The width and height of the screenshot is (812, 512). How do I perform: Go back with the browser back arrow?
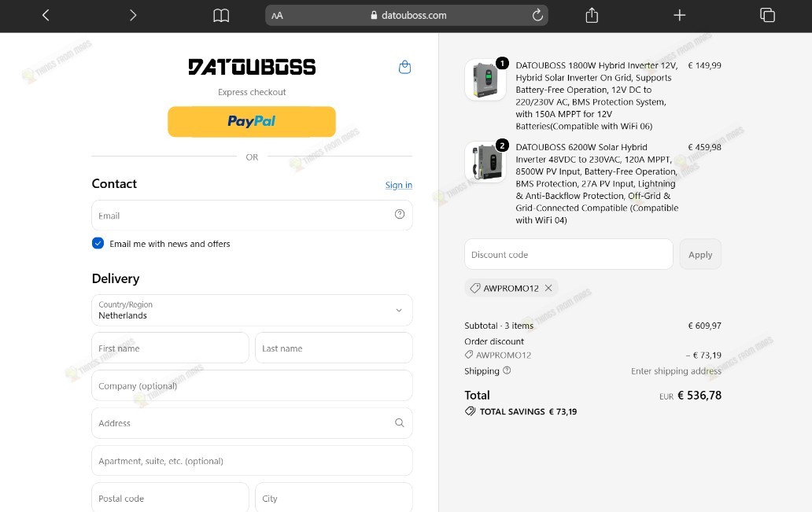[46, 16]
